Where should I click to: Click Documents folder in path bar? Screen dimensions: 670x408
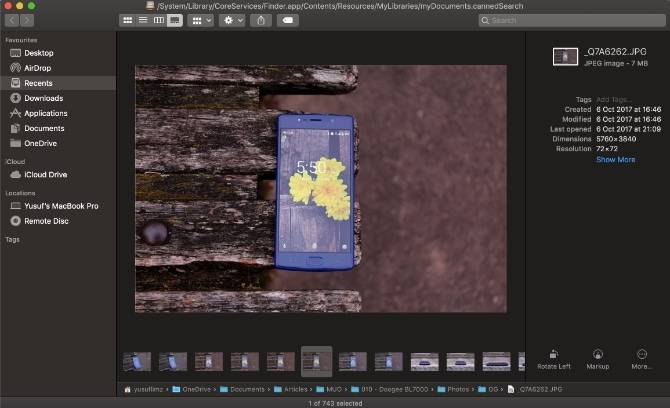[x=242, y=389]
